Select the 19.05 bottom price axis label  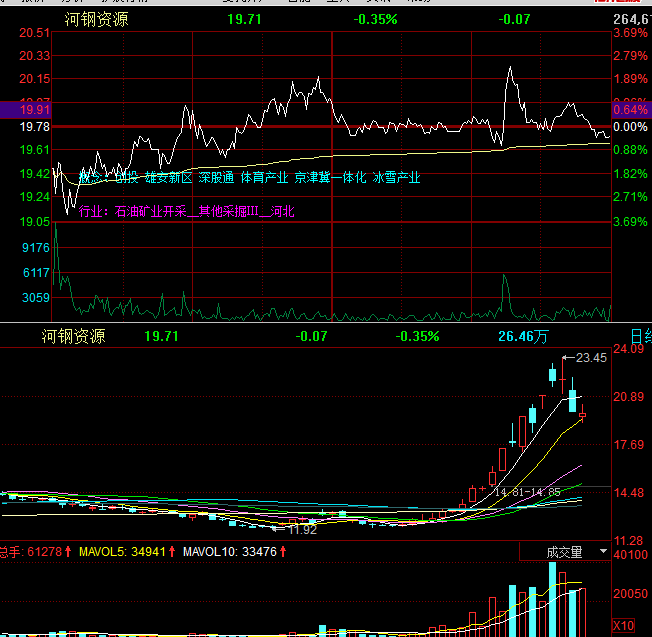pos(35,222)
